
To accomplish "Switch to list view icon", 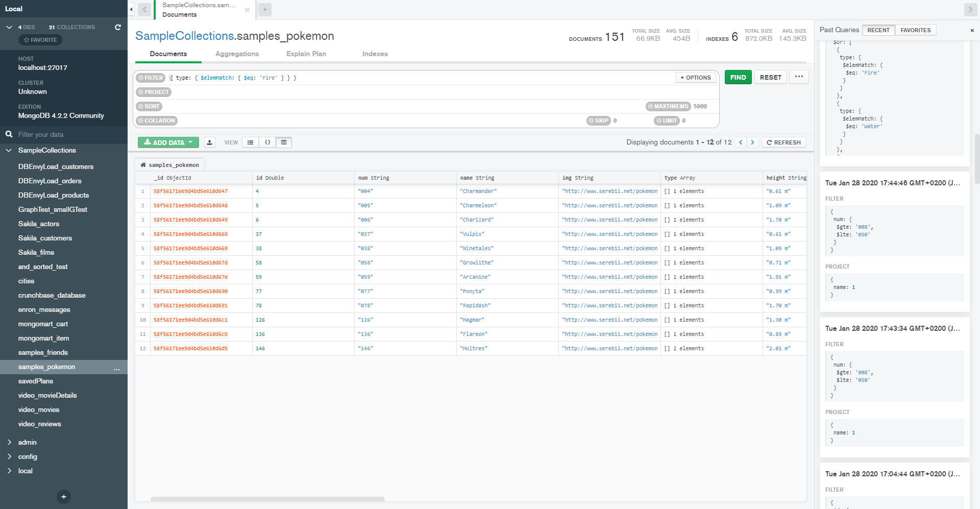I will point(250,142).
